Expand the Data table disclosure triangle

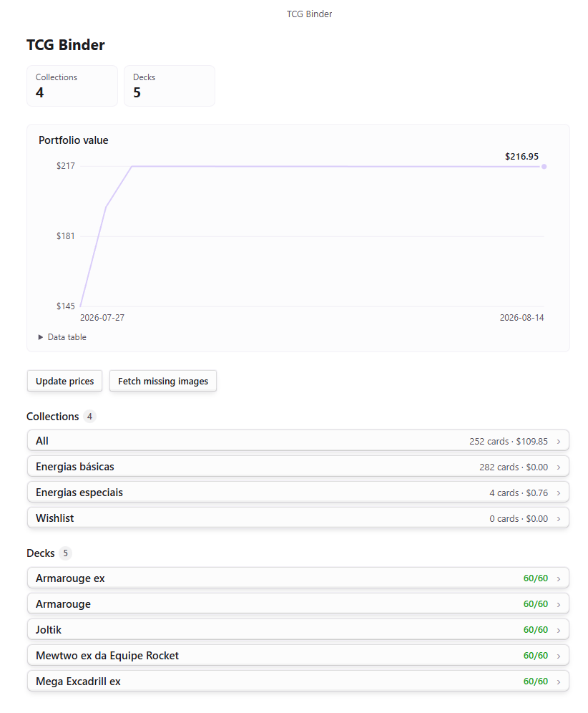click(41, 337)
